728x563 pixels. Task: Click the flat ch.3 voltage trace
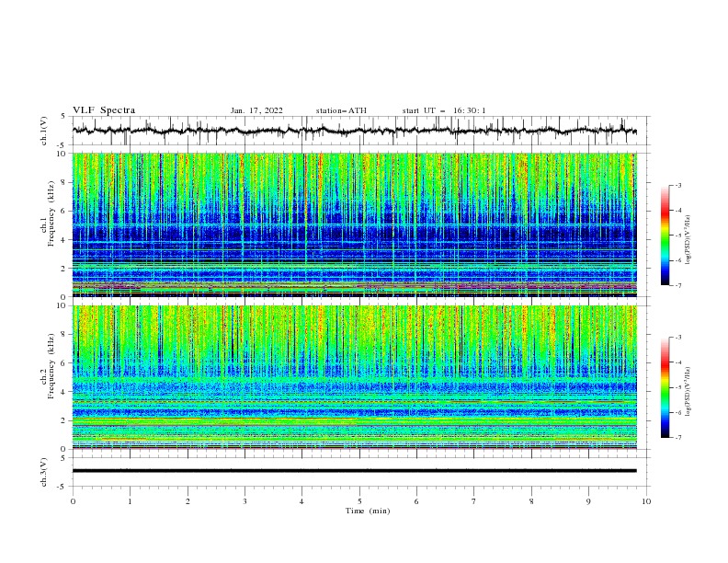point(354,471)
